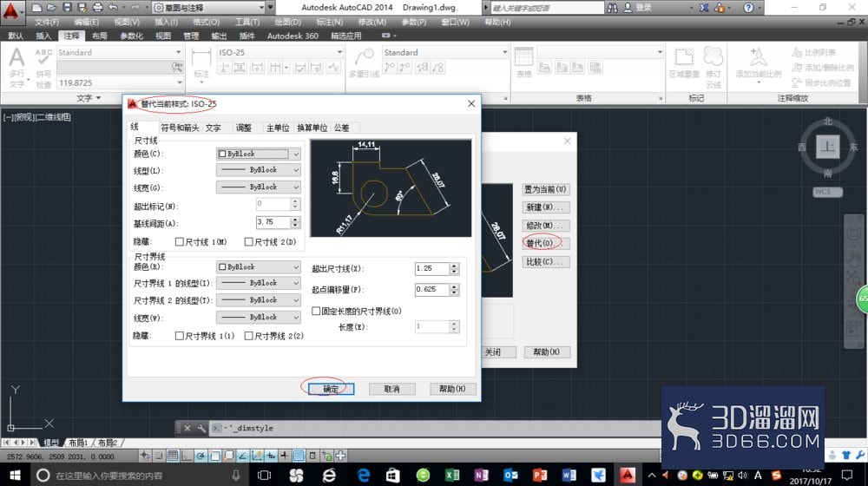
Task: Check Suppress Dim line 2 (尺寸线 2) checkbox
Action: (248, 241)
